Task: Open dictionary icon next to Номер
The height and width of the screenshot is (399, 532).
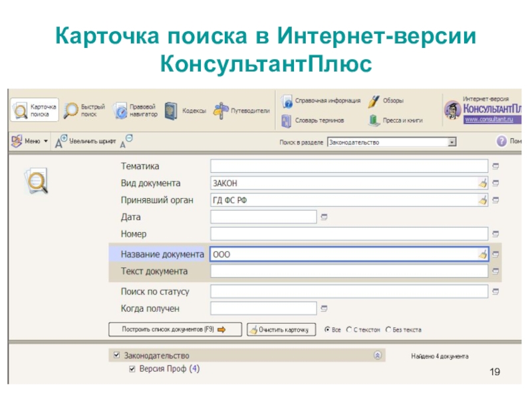Action: [x=495, y=234]
